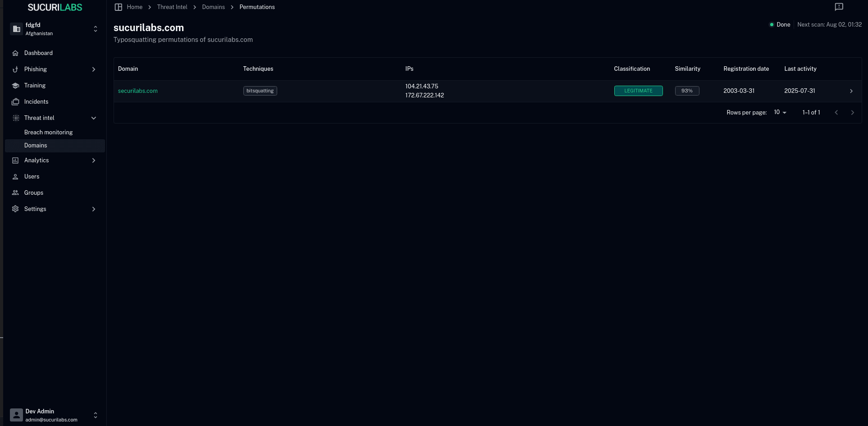Open the Dev Admin account menu
This screenshot has width=868, height=426.
tap(95, 415)
